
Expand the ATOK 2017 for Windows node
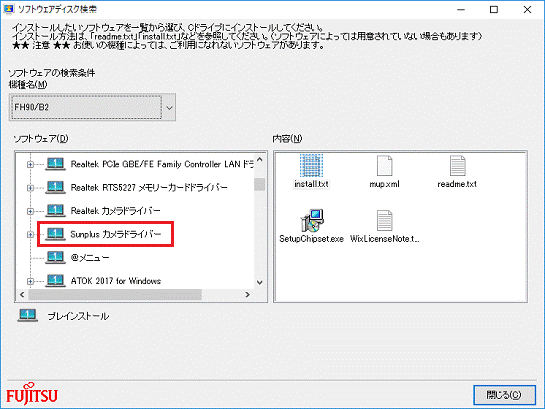[30, 281]
